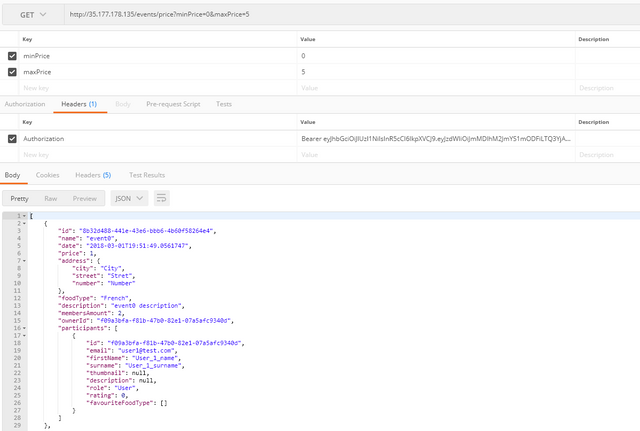Open the JSON format dropdown
Screen dimensions: 640x431
pos(129,198)
